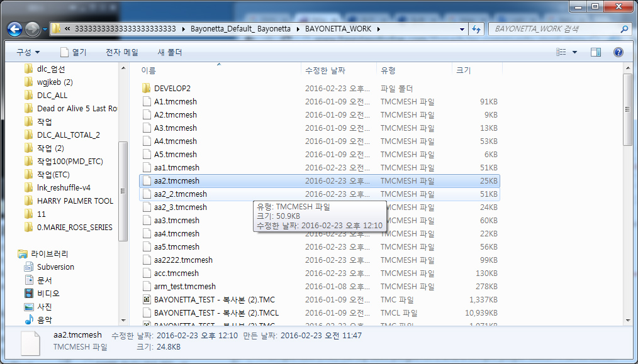
Task: Open the address bar history dropdown
Action: click(462, 29)
